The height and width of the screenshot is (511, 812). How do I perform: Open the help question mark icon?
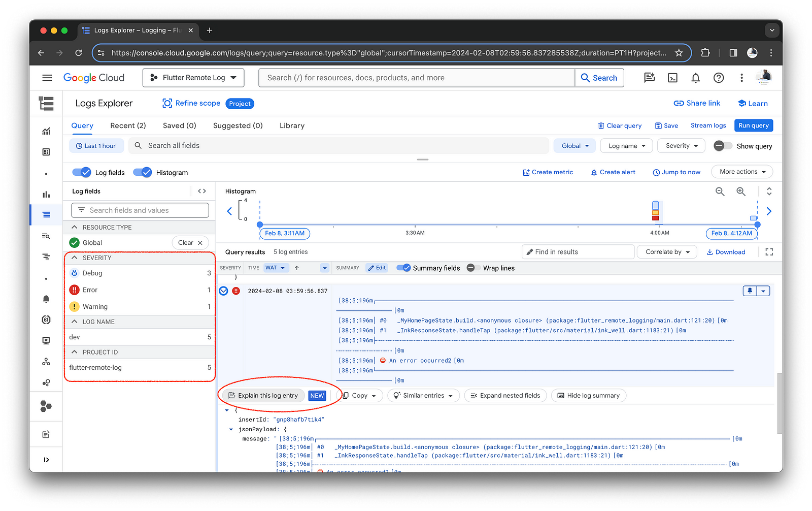tap(719, 78)
